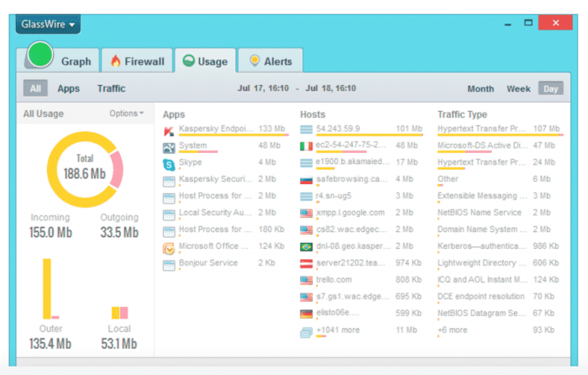
Task: Expand the +6 more traffic types link
Action: [x=452, y=330]
